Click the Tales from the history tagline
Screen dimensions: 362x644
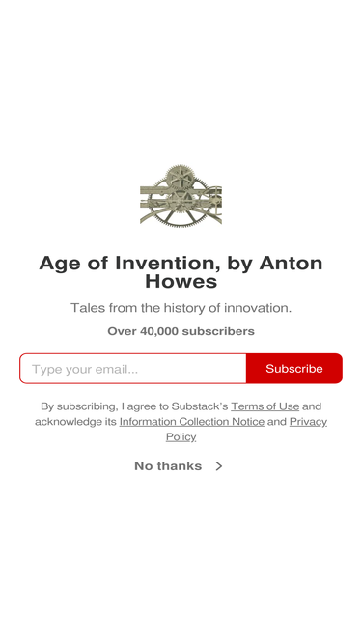coord(181,308)
